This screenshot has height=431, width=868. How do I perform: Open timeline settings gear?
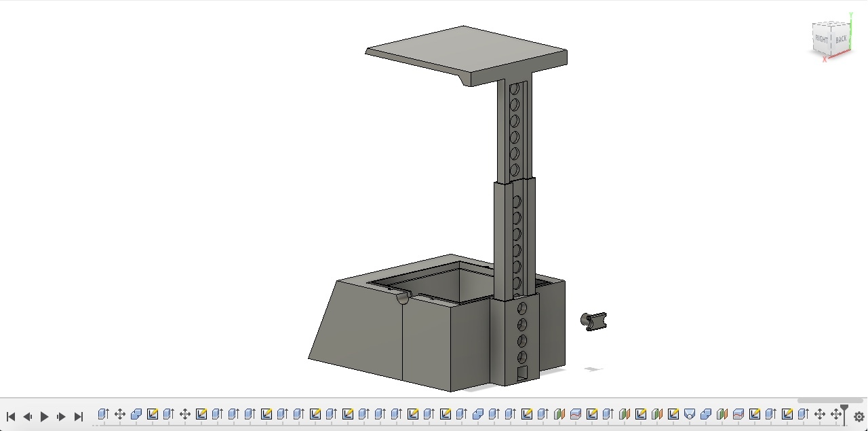click(x=859, y=417)
